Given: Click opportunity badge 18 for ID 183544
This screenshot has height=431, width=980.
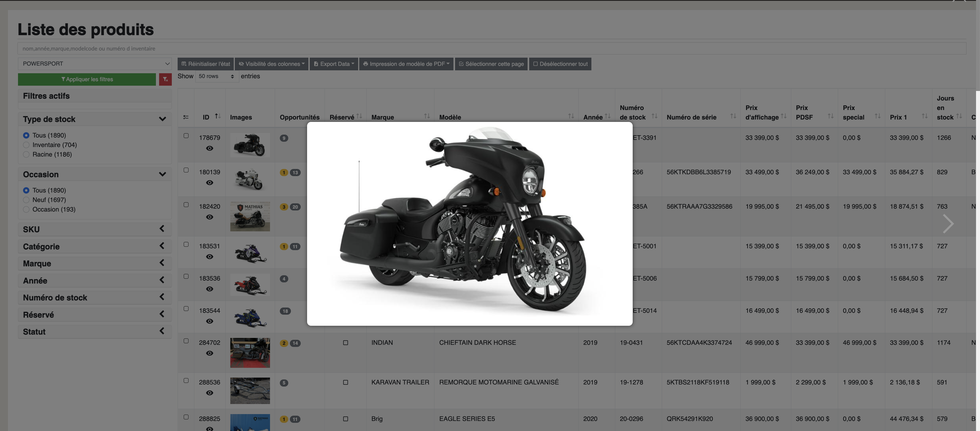Looking at the screenshot, I should (285, 311).
